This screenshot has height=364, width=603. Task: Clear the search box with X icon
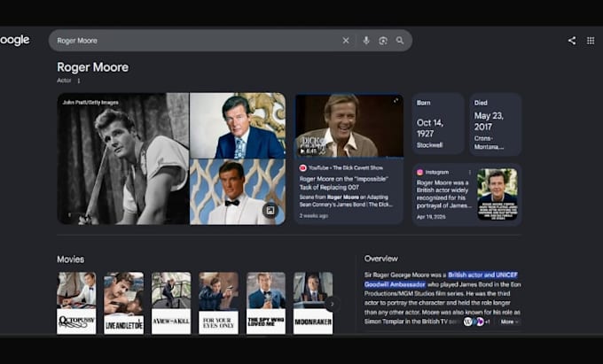[346, 41]
